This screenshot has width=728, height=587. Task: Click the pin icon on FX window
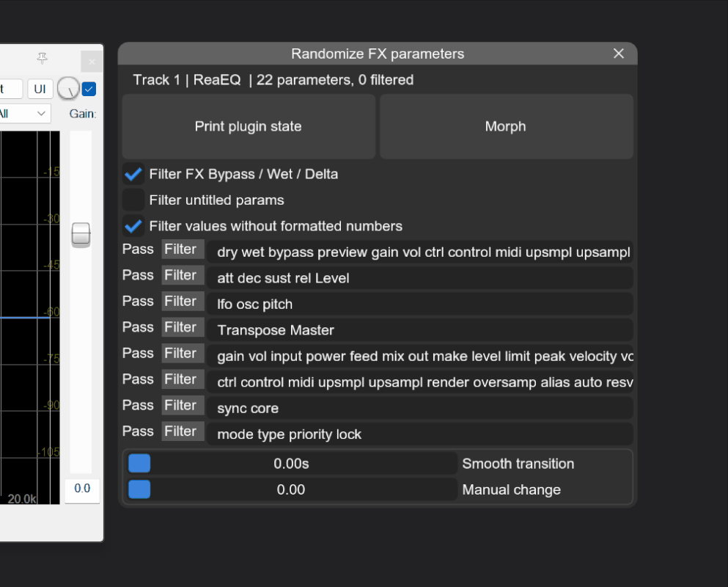(x=43, y=58)
